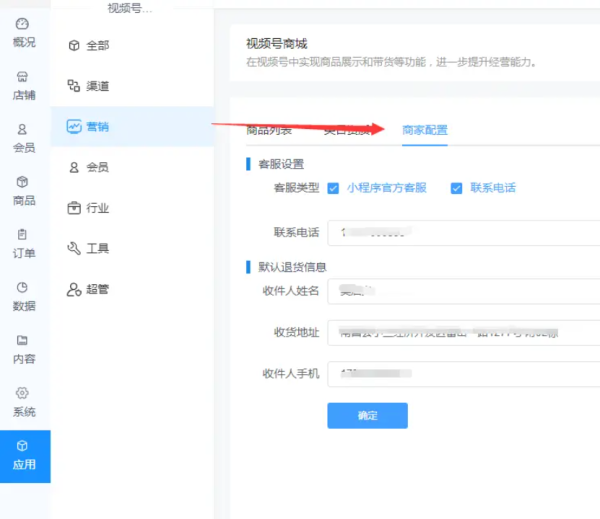This screenshot has width=600, height=519.
Task: Open 商品 products in main sidebar
Action: point(24,190)
